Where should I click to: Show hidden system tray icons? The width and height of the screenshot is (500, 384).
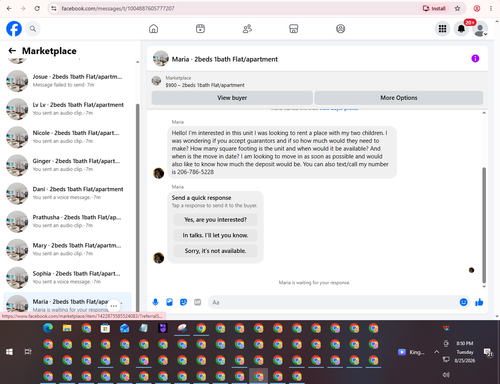(436, 352)
